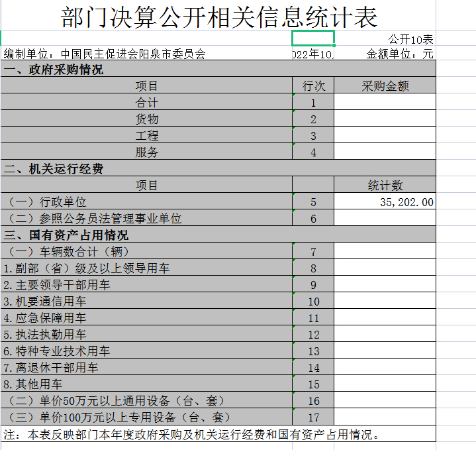Click the empty amount cell for 货物
The height and width of the screenshot is (450, 476).
pos(385,119)
